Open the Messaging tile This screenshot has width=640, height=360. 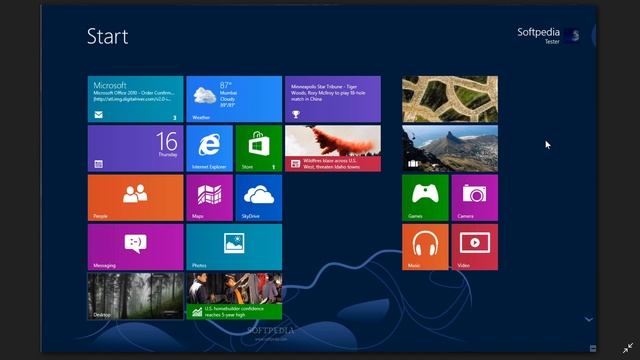136,247
